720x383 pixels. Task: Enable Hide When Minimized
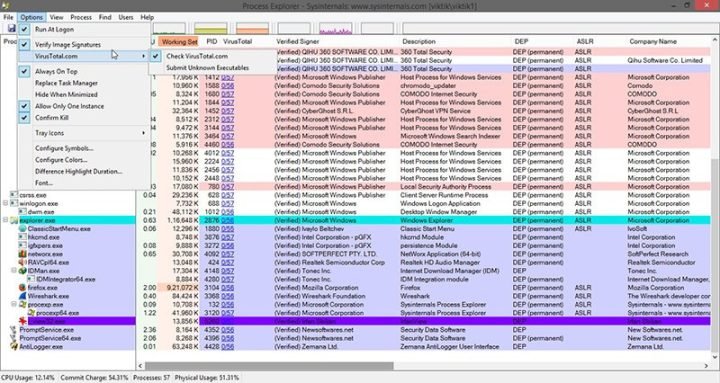pyautogui.click(x=85, y=94)
